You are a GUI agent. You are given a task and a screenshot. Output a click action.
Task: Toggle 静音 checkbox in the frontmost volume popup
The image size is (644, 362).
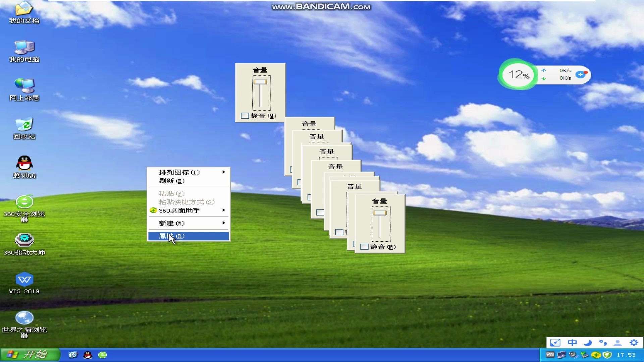364,247
